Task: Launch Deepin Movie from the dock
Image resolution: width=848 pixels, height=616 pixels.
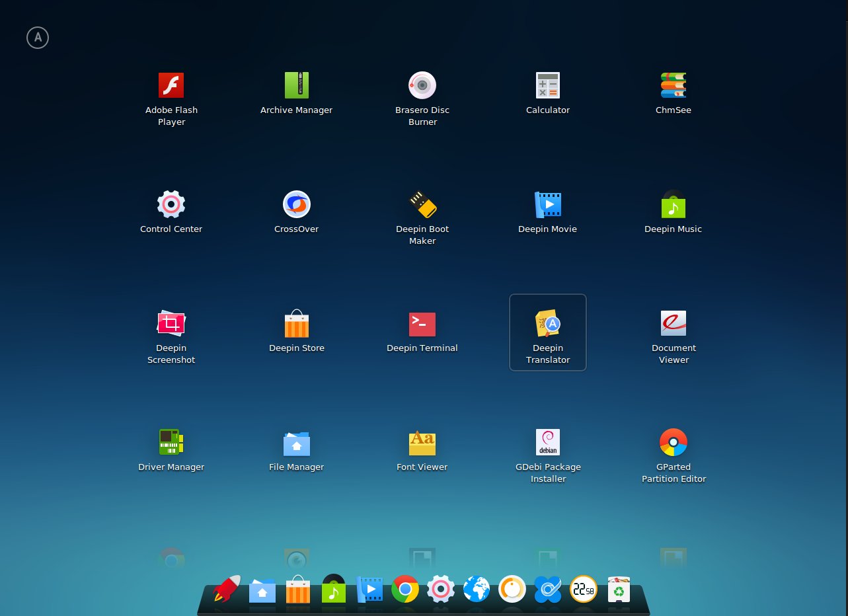Action: 369,589
